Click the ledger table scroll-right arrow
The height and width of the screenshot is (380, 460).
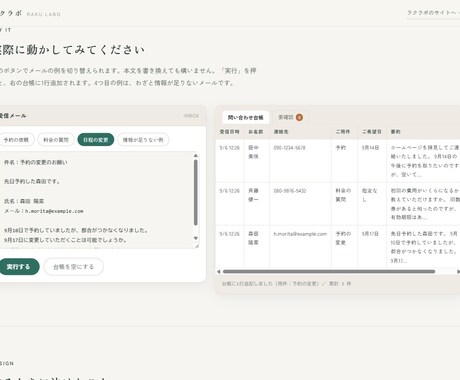point(458,272)
